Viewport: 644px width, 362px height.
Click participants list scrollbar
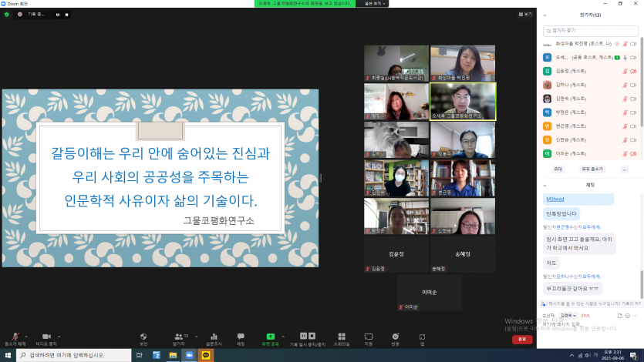[x=642, y=82]
